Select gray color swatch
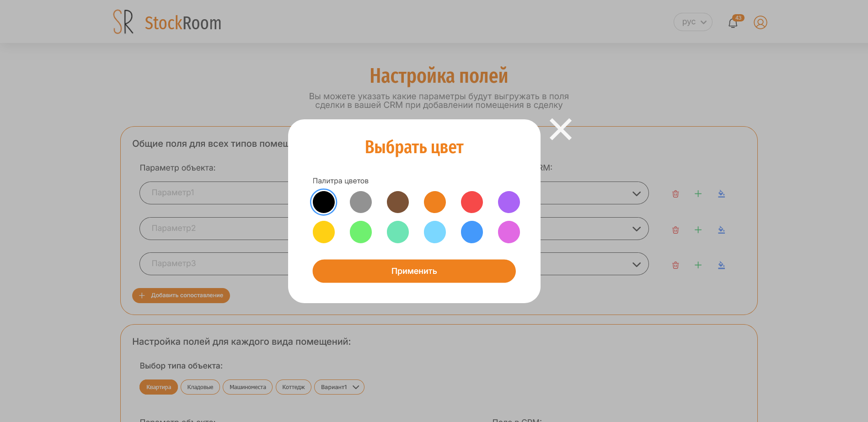The image size is (868, 422). [x=361, y=202]
